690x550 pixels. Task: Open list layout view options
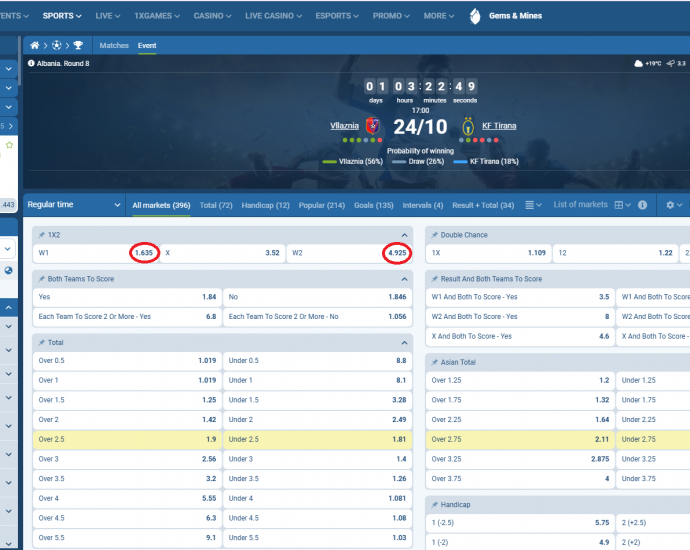533,205
